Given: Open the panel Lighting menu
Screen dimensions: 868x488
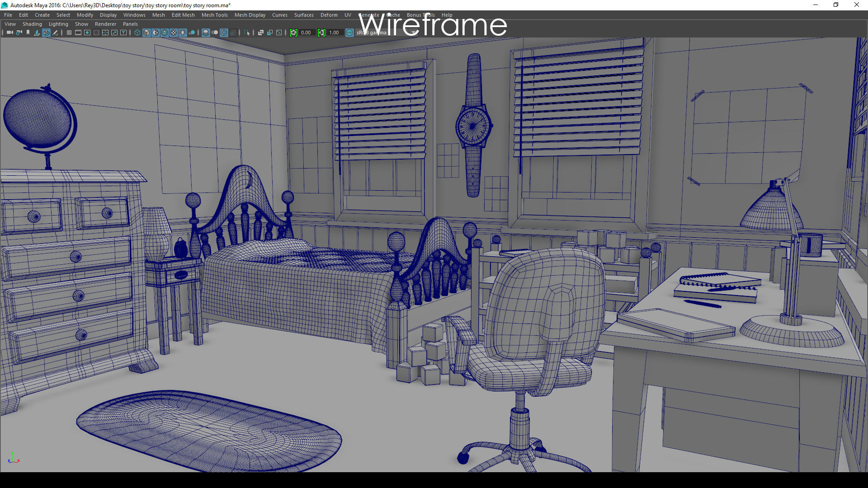Looking at the screenshot, I should tap(58, 24).
